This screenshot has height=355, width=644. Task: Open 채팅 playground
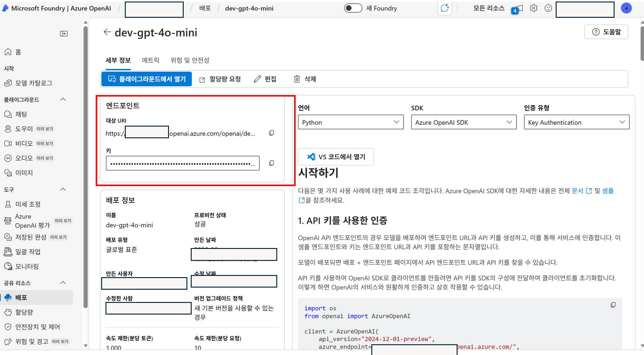click(x=16, y=114)
